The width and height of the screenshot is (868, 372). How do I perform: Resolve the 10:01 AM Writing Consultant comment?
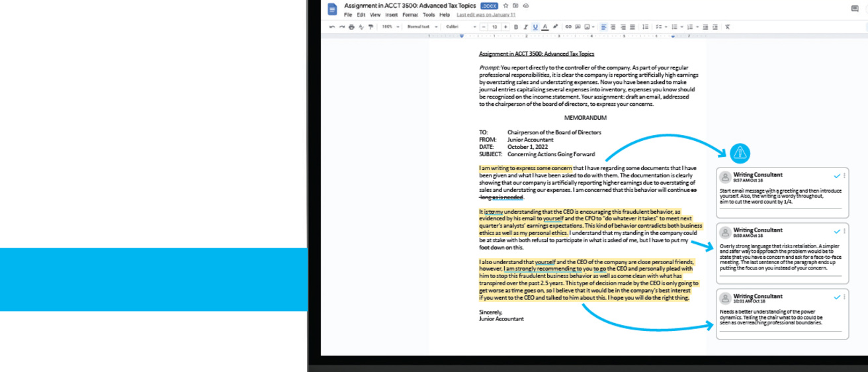(x=838, y=297)
